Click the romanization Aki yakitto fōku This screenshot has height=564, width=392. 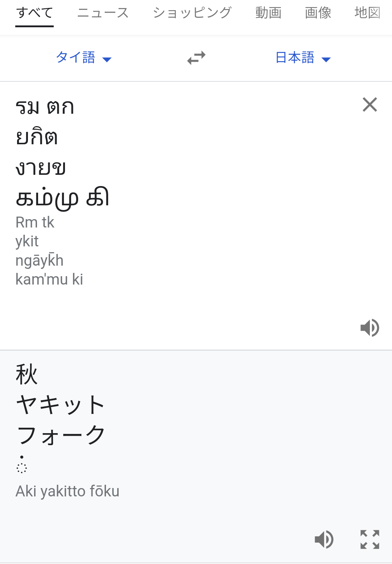click(68, 491)
